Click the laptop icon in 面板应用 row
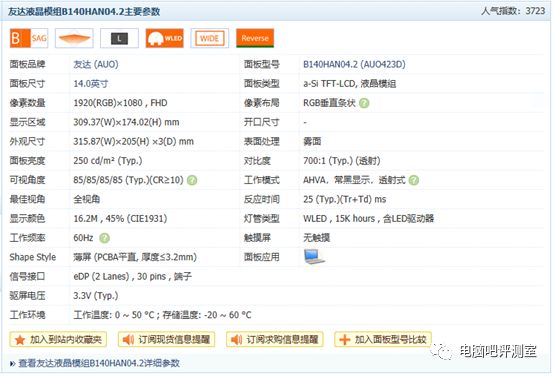Screen dimensions: 554x376 [314, 257]
